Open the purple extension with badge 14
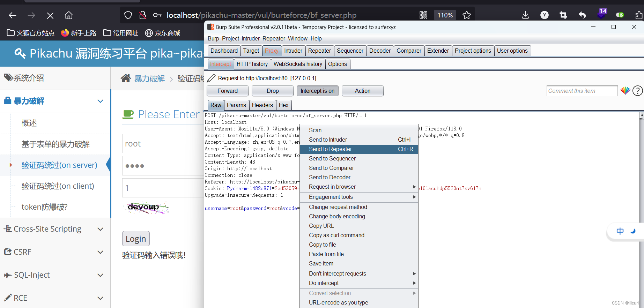This screenshot has width=644, height=308. point(602,14)
